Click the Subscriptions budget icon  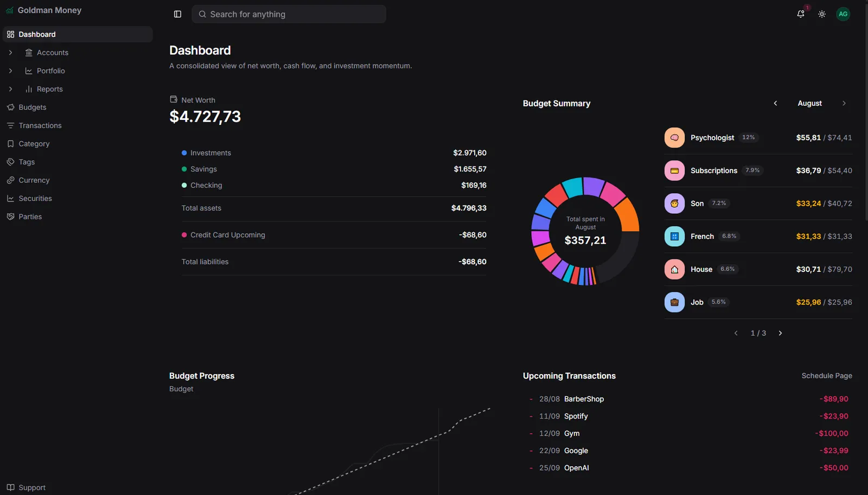[x=674, y=170]
